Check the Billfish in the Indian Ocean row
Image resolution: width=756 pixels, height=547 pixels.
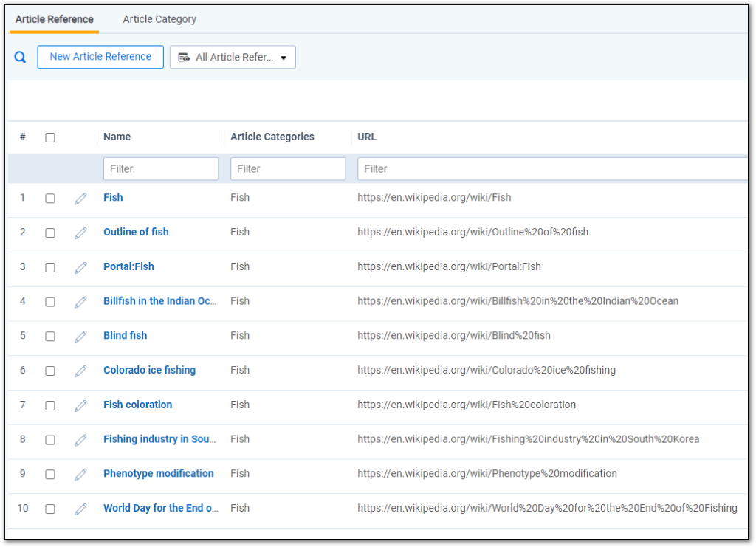coord(50,302)
